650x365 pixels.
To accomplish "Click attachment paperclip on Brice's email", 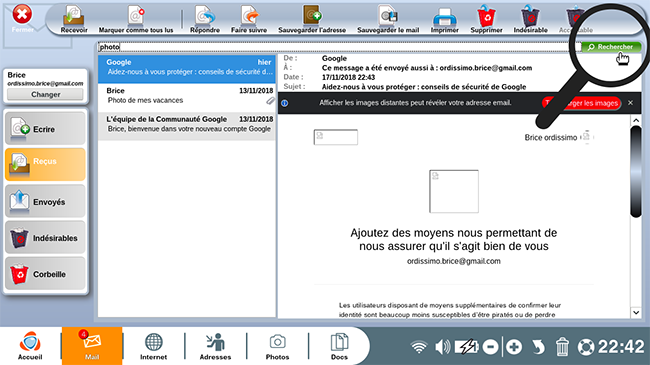I will pyautogui.click(x=270, y=101).
